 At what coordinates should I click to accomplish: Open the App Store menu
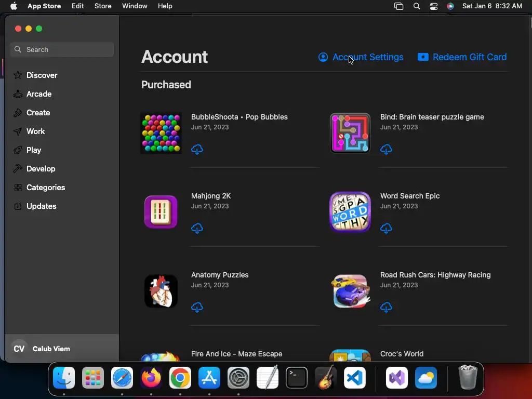click(44, 6)
